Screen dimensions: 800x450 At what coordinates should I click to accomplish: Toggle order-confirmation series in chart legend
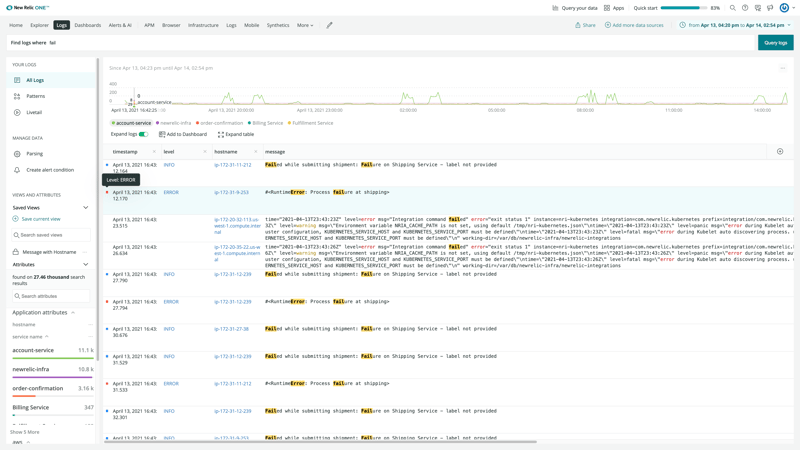(220, 123)
